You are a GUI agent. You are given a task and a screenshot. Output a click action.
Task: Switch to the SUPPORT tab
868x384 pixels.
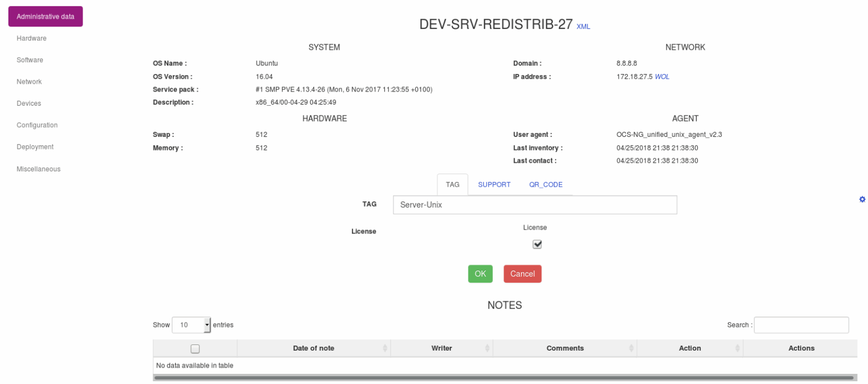(x=494, y=184)
